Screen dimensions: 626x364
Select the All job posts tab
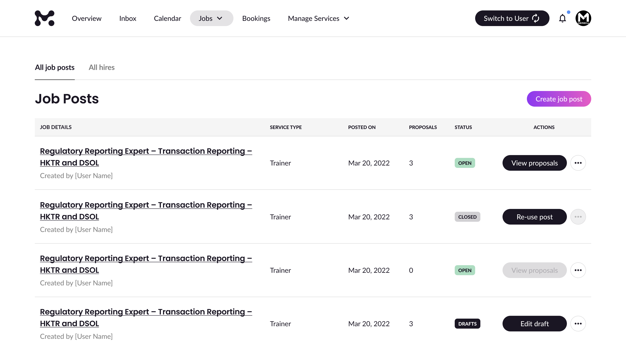pyautogui.click(x=54, y=67)
